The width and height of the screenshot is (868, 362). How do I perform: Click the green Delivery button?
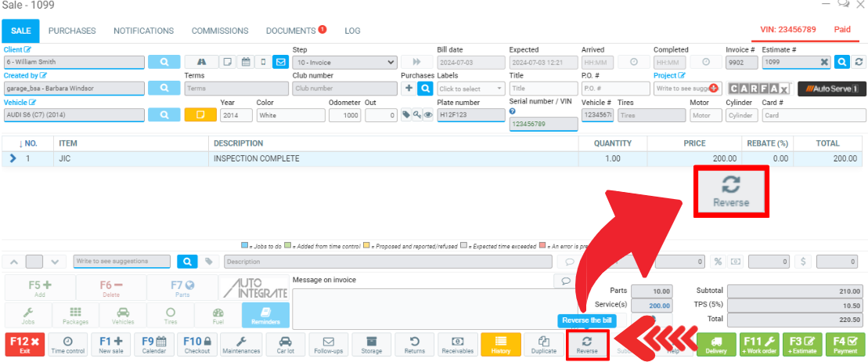(x=715, y=346)
